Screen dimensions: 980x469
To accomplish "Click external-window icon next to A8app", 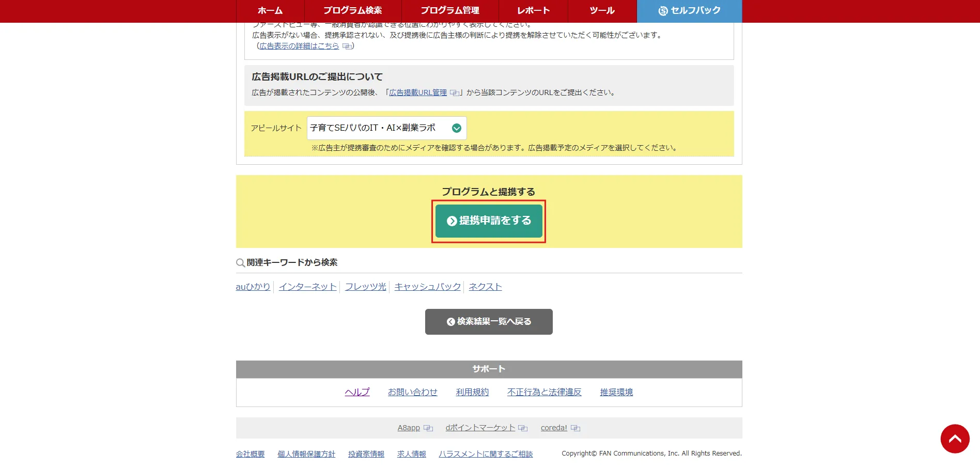I will click(x=428, y=428).
